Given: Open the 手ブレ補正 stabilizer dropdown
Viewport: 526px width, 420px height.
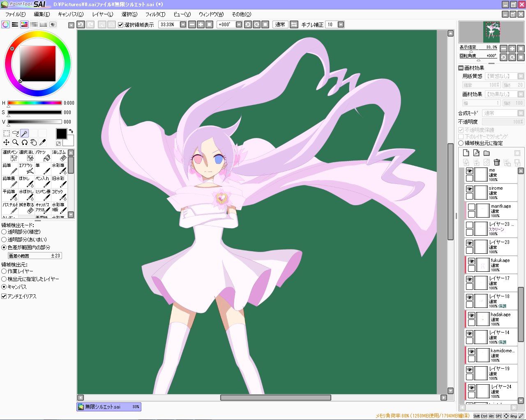Looking at the screenshot, I should [341, 25].
